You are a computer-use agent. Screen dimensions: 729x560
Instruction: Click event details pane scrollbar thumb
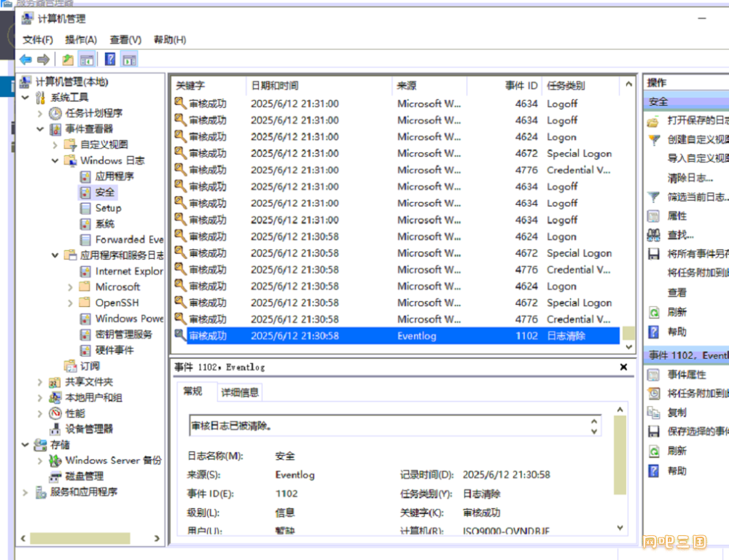pos(620,455)
